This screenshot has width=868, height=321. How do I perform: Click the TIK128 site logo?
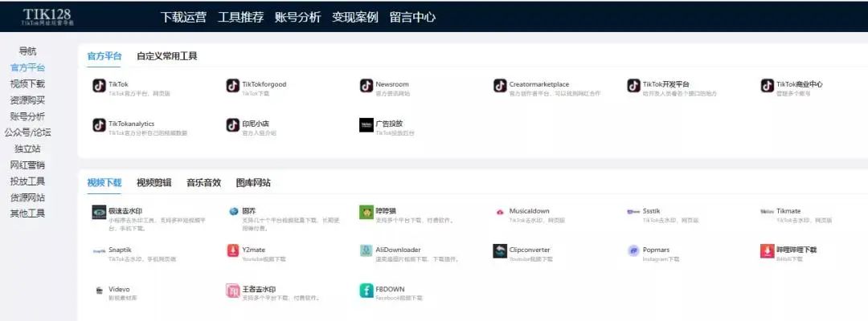tap(47, 17)
